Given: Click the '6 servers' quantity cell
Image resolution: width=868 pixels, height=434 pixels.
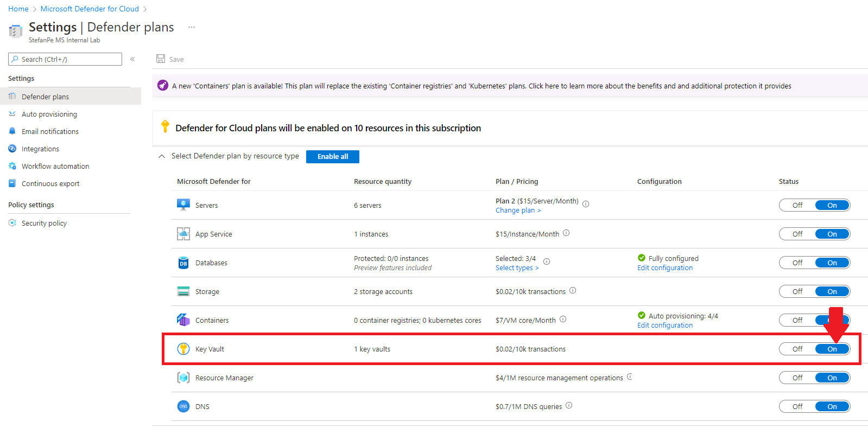Looking at the screenshot, I should [x=368, y=206].
